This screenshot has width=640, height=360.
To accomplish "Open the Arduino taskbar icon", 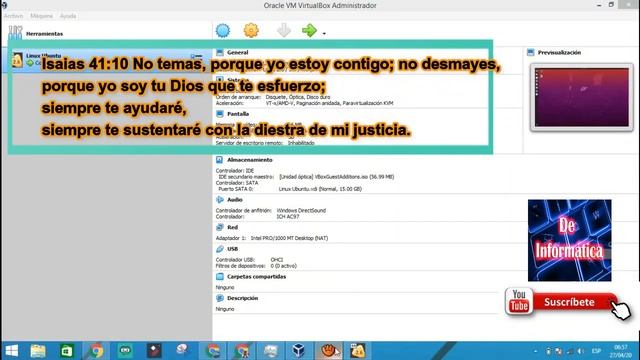I will (125, 351).
